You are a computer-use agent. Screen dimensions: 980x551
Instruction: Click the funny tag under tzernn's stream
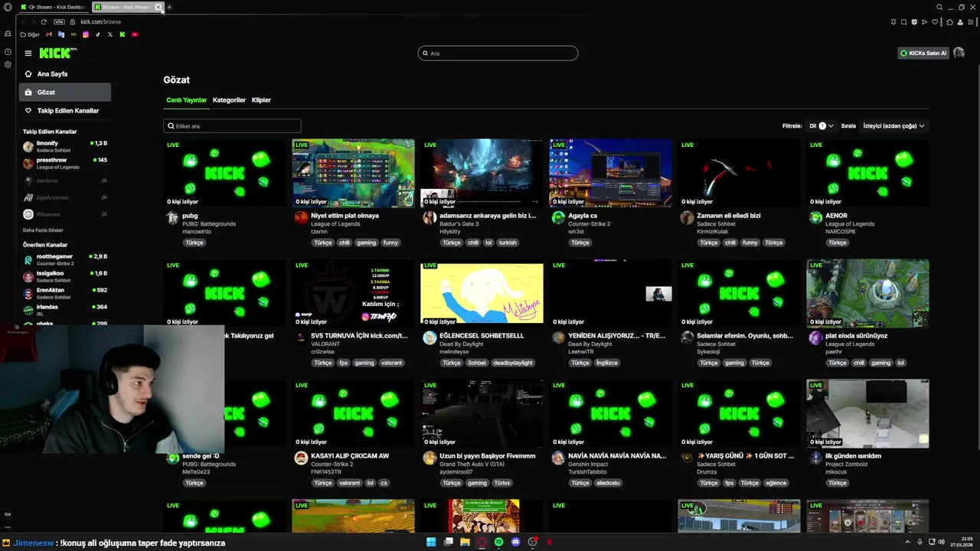coord(390,243)
